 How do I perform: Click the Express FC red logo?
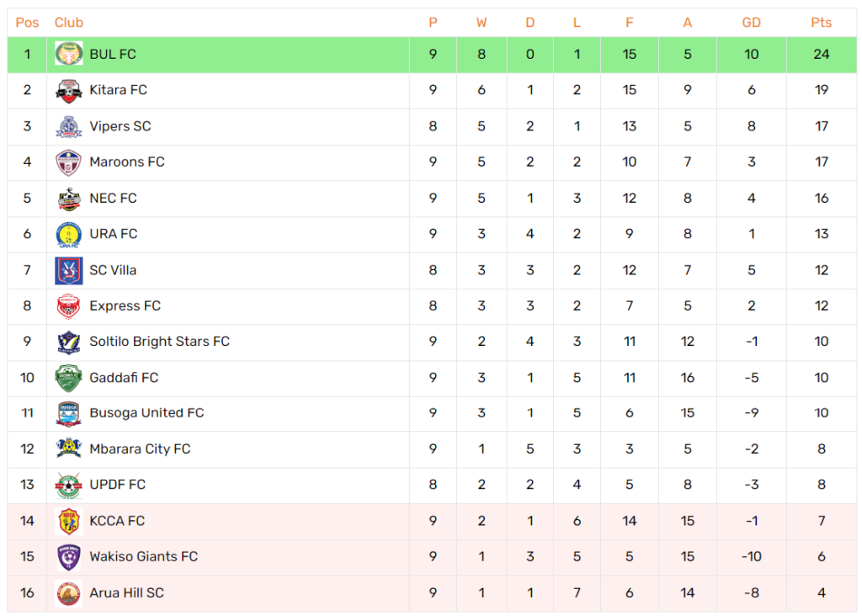(x=69, y=306)
